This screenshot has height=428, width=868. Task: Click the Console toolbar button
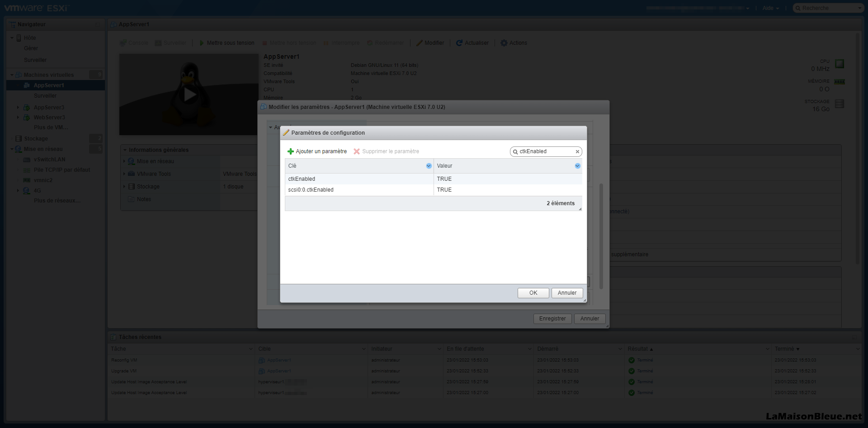coord(134,43)
